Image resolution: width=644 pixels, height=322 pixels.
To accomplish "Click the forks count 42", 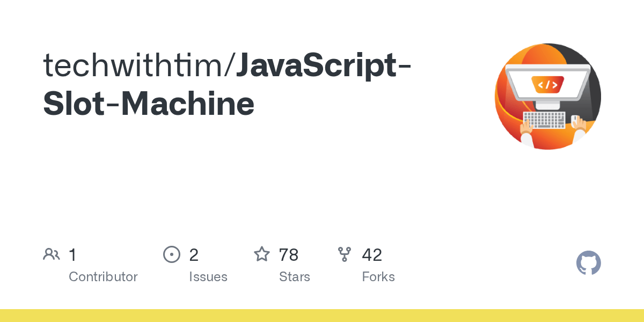I will click(x=372, y=255).
